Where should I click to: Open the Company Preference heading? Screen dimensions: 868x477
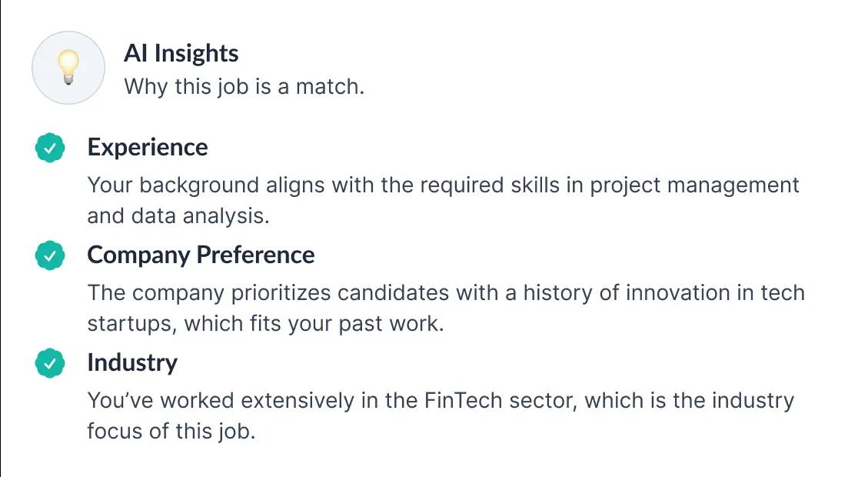pyautogui.click(x=201, y=255)
